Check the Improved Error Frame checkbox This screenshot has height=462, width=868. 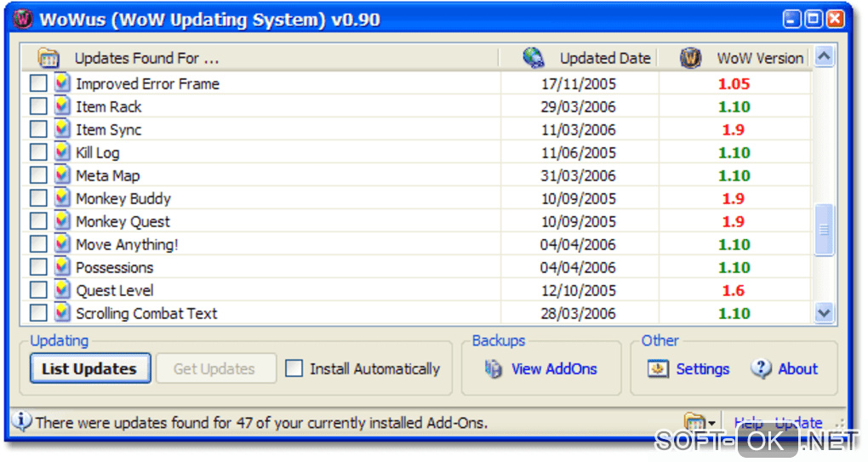click(38, 83)
